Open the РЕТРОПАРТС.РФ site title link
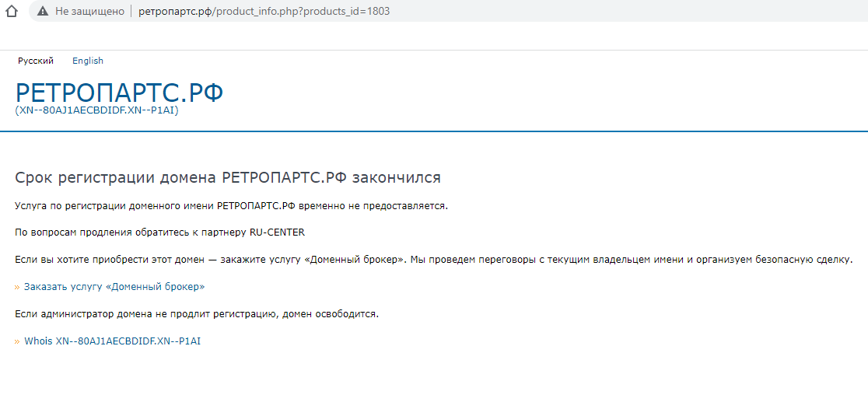 [119, 93]
